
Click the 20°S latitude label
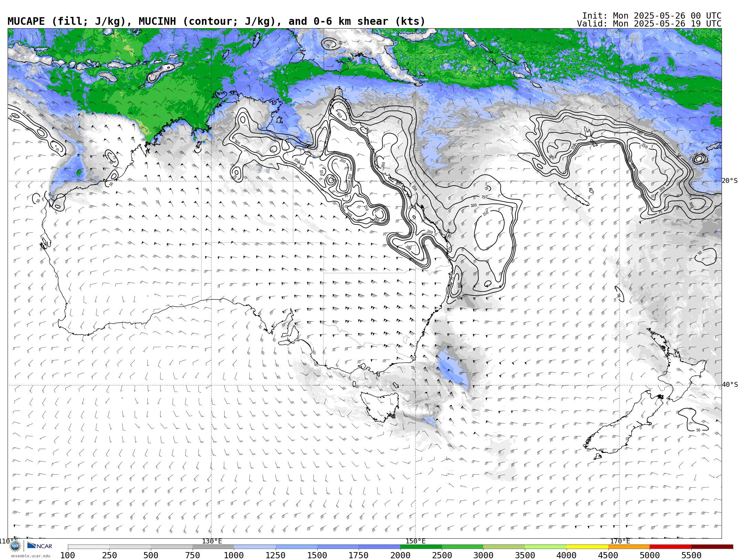[730, 181]
